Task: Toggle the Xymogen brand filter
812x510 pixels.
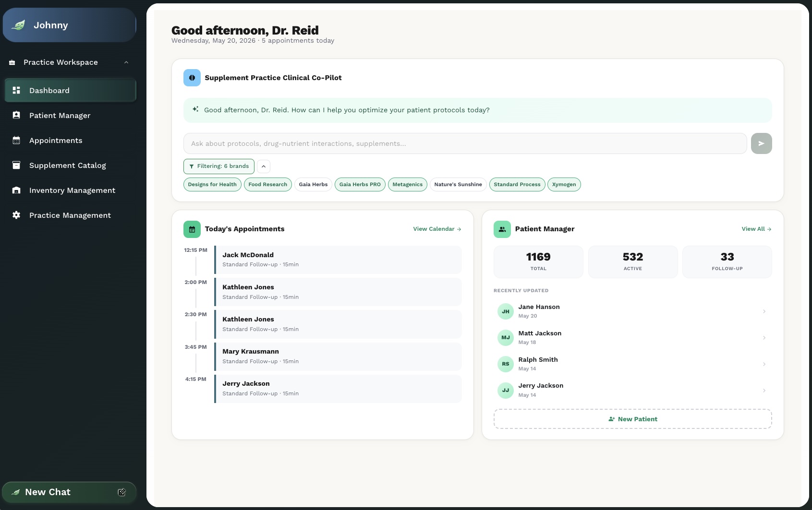Action: coord(564,185)
